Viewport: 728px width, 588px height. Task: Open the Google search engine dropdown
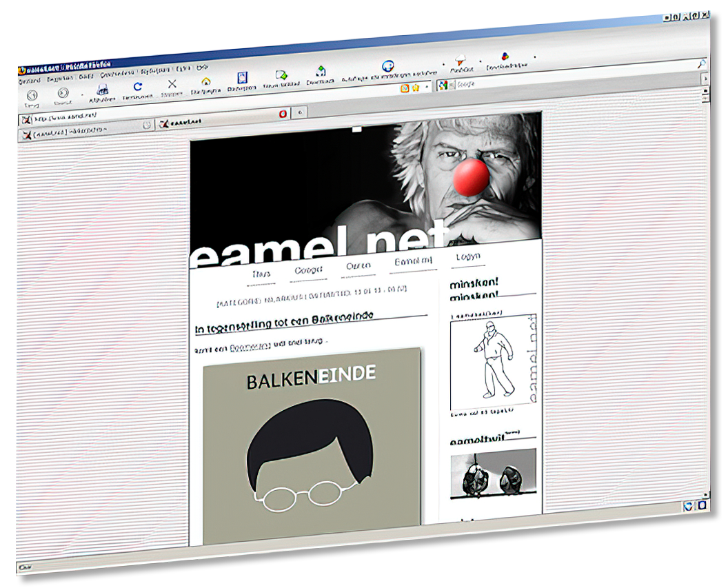point(444,85)
